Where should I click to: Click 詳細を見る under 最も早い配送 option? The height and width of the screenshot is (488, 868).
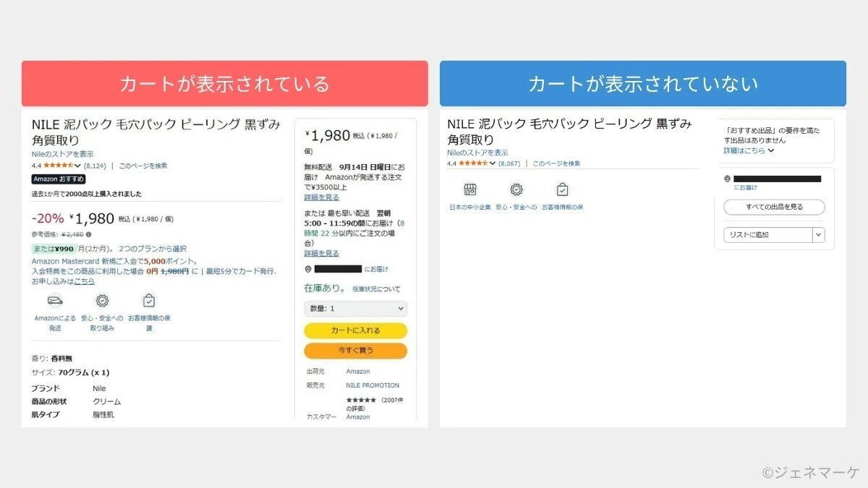coord(321,253)
